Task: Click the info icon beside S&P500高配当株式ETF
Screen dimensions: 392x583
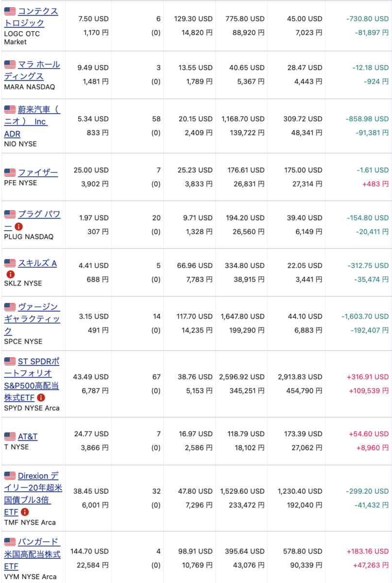Action: pyautogui.click(x=41, y=397)
